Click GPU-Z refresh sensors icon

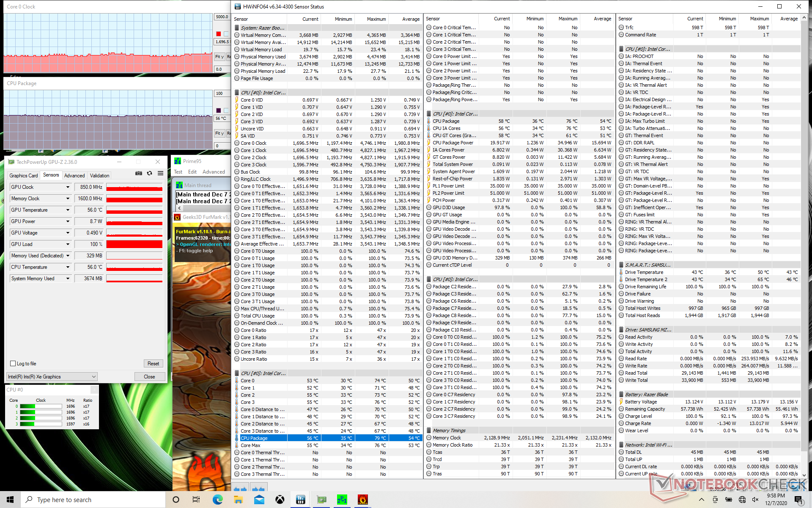click(149, 173)
